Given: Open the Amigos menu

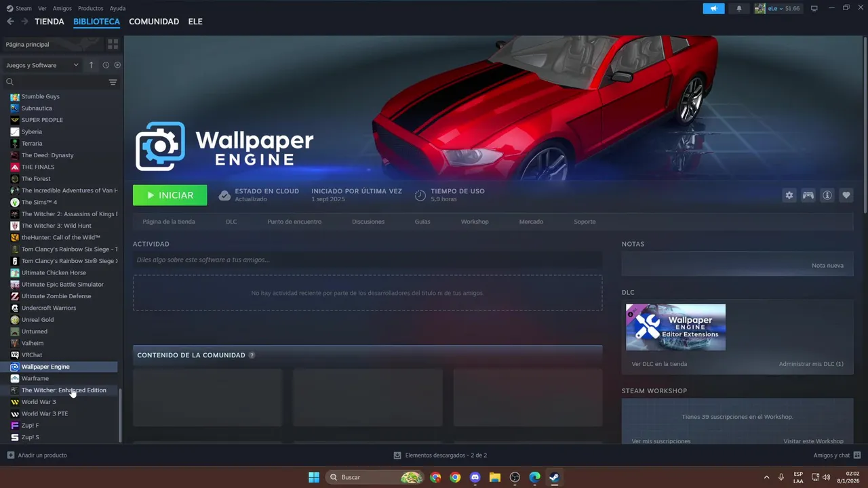Looking at the screenshot, I should coord(62,8).
